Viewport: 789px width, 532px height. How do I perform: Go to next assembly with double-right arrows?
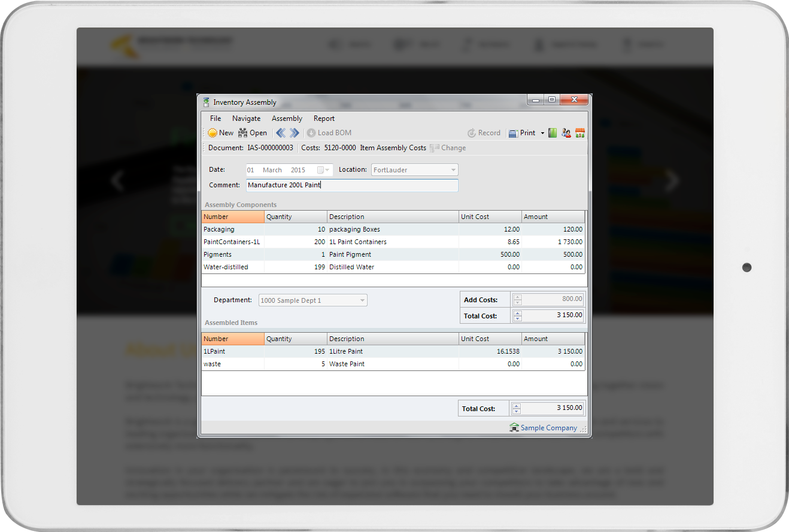coord(295,133)
